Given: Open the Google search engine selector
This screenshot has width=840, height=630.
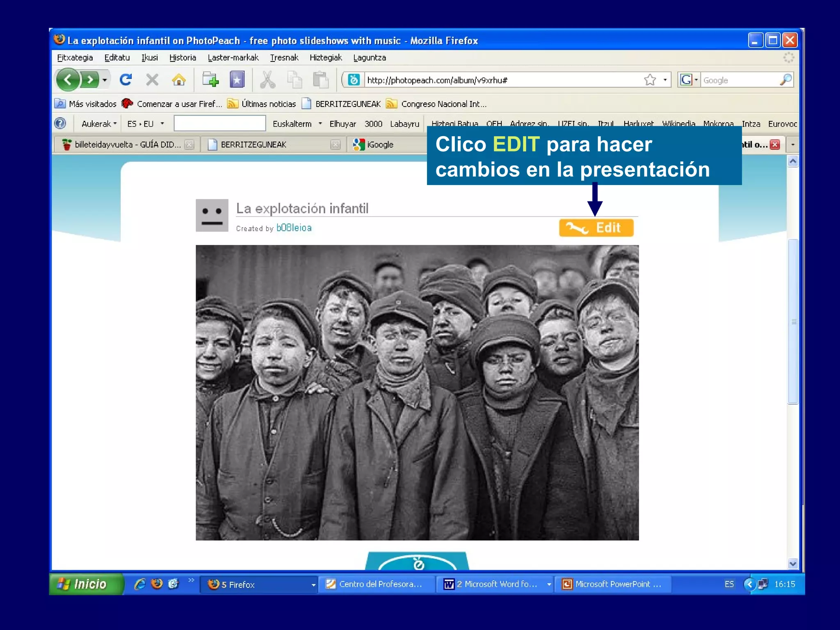Looking at the screenshot, I should pos(689,80).
